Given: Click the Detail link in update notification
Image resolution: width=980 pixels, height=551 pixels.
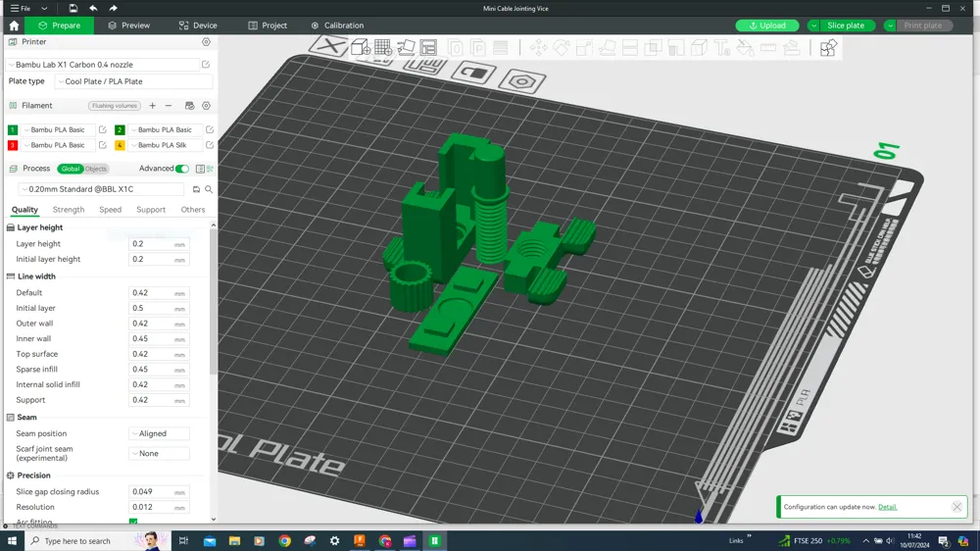Looking at the screenshot, I should (x=887, y=507).
